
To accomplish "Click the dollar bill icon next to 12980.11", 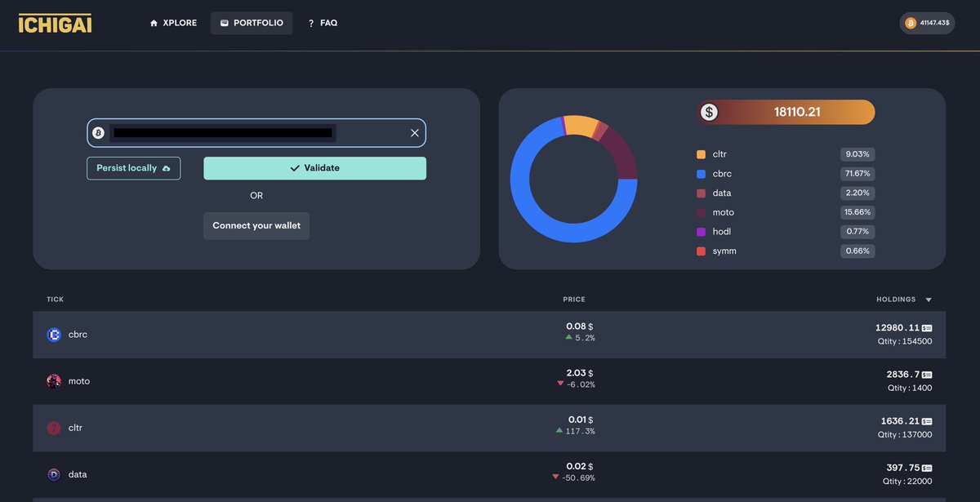I will (927, 327).
